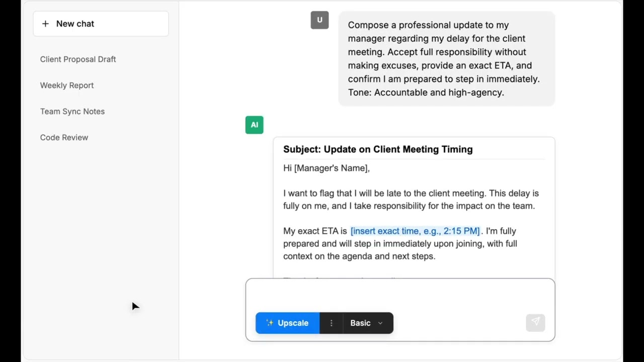Click the gray U user avatar
The width and height of the screenshot is (644, 362).
[x=319, y=20]
